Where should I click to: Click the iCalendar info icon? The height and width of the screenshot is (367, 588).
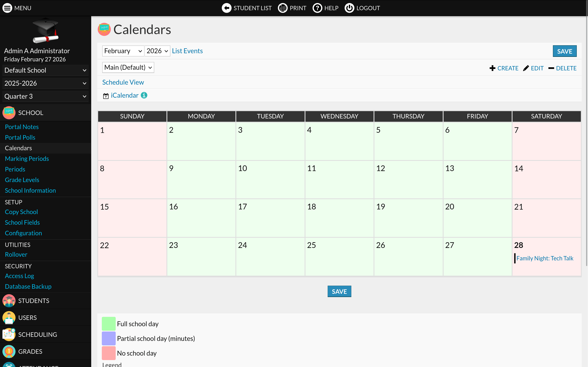[144, 95]
